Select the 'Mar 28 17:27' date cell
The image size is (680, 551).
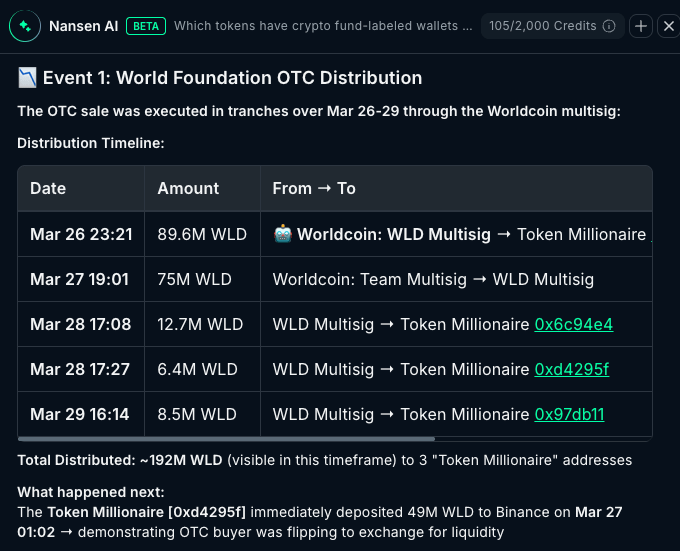coord(81,369)
